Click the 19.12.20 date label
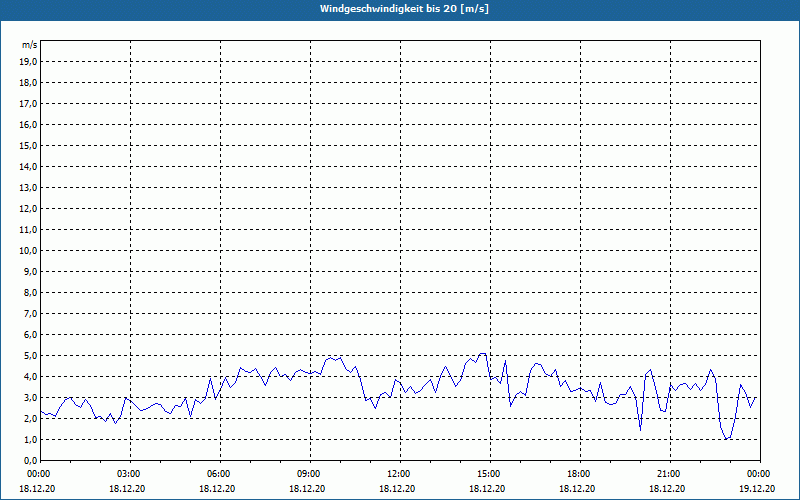Image resolution: width=800 pixels, height=500 pixels. 757,489
